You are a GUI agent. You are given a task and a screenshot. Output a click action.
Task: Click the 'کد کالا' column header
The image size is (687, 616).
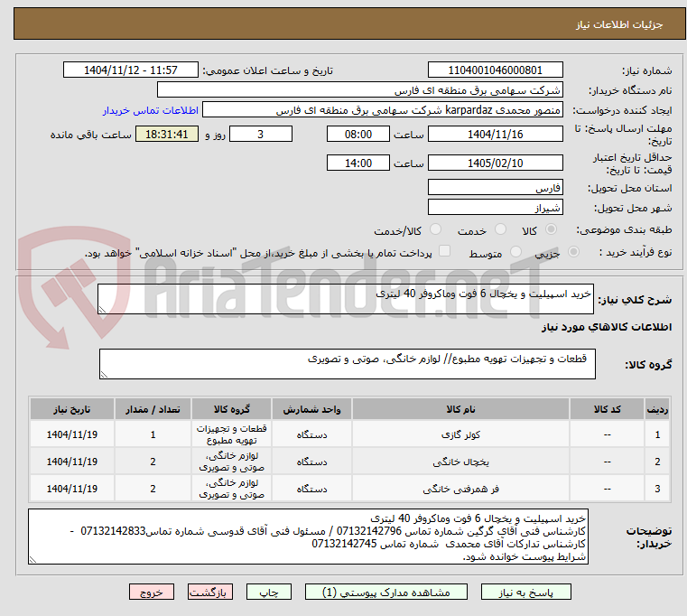pos(607,409)
